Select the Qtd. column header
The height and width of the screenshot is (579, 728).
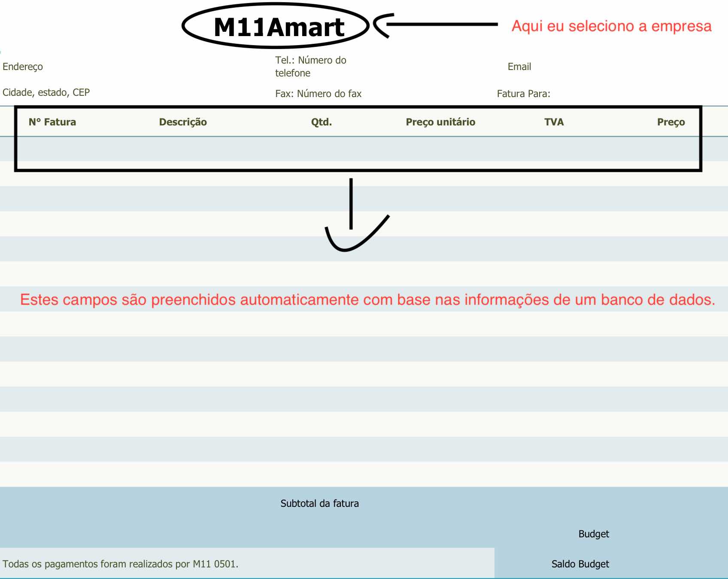click(x=322, y=122)
